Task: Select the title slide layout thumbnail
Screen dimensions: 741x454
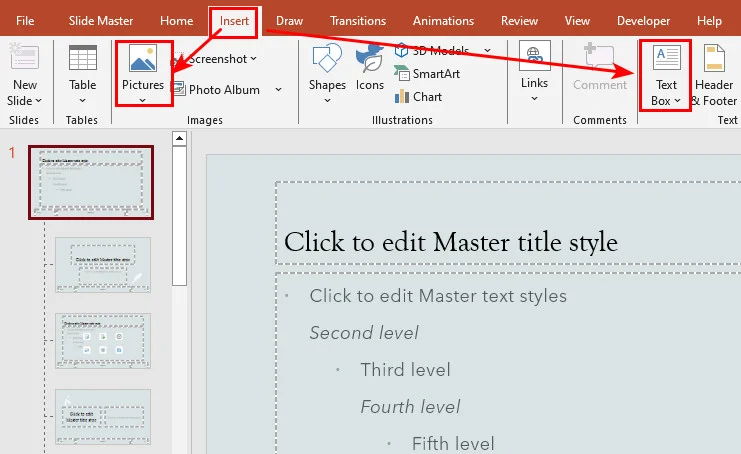Action: 103,265
